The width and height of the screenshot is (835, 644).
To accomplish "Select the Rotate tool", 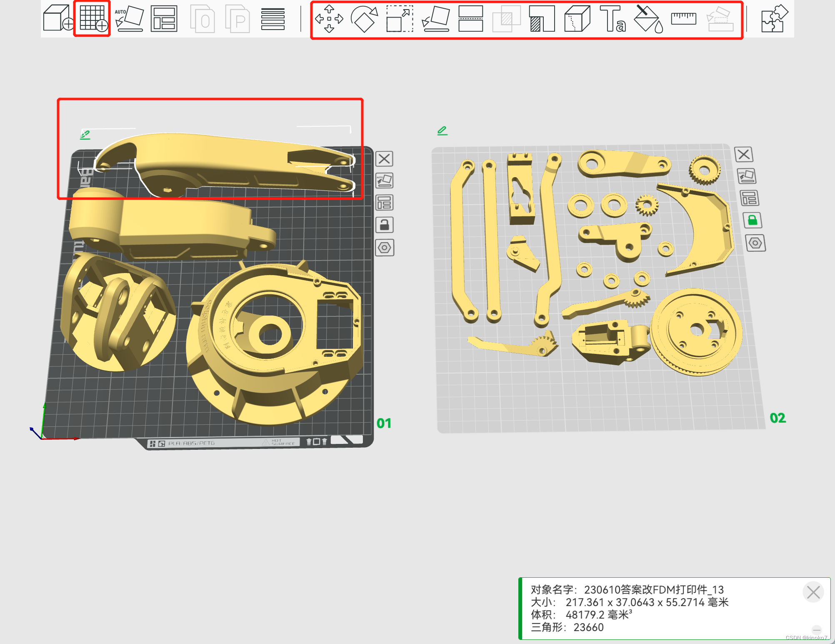I will point(364,19).
